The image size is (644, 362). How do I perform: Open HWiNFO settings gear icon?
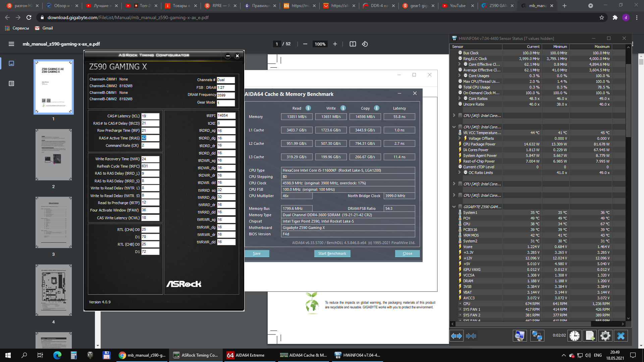tap(605, 336)
